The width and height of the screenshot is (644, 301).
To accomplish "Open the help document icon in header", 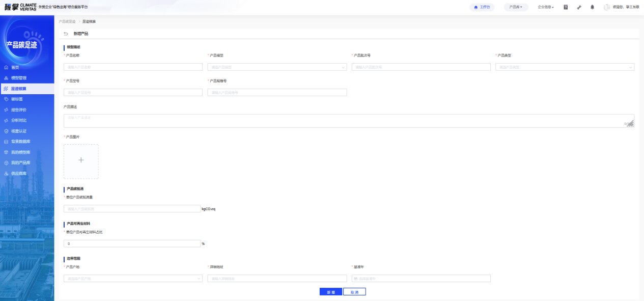I will coord(566,7).
